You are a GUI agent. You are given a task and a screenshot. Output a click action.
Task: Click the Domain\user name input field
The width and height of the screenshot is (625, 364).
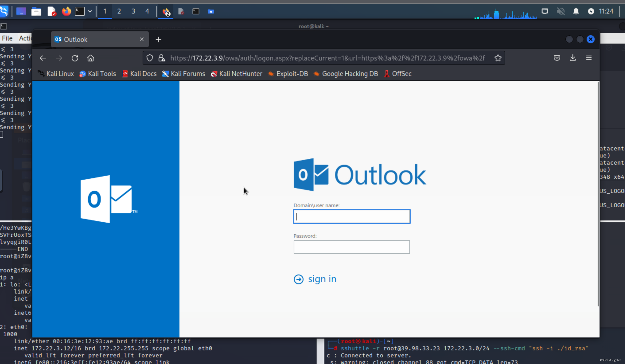(x=352, y=216)
